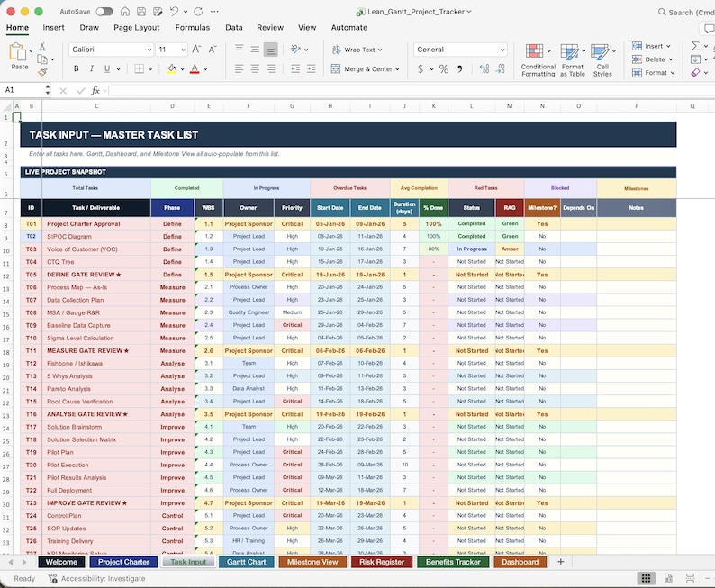Click the decrease indent icon
This screenshot has width=715, height=588.
tap(295, 68)
